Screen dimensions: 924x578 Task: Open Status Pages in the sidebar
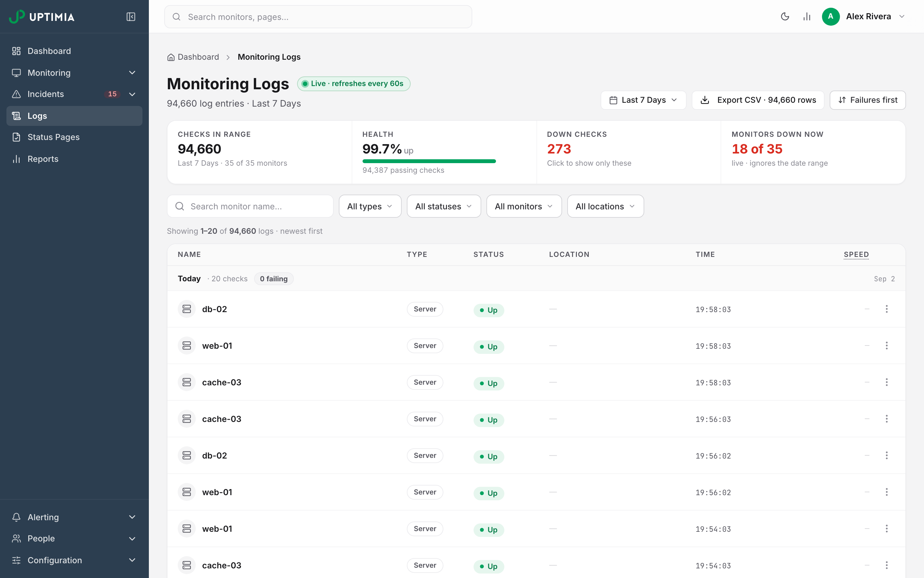pyautogui.click(x=74, y=137)
